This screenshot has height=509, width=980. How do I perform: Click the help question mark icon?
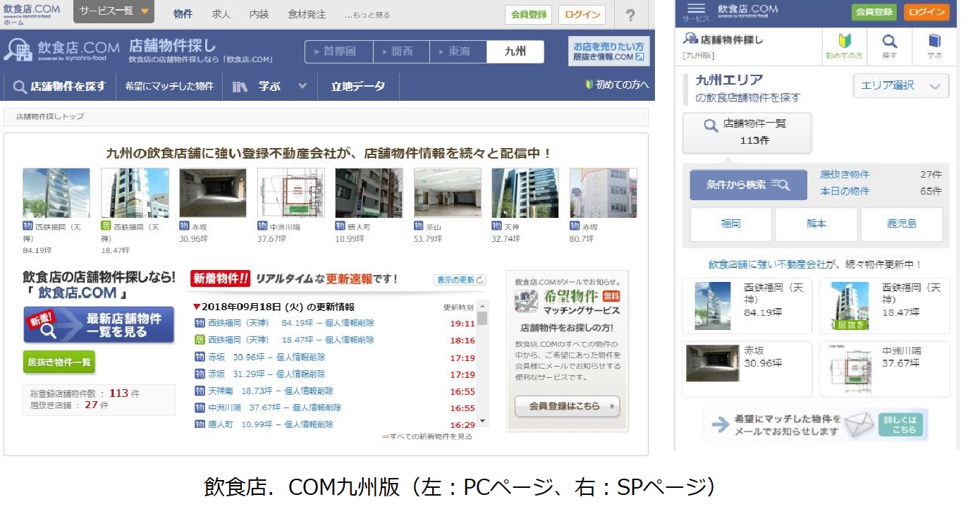(630, 15)
